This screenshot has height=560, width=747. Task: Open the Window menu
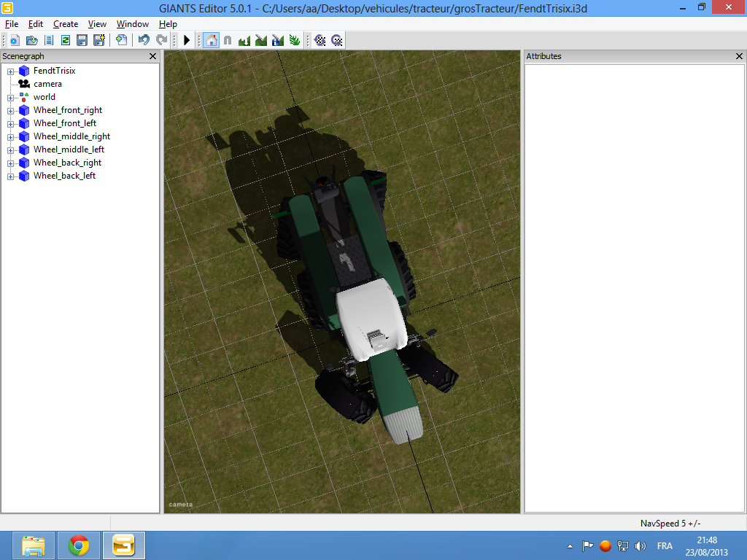pos(133,24)
